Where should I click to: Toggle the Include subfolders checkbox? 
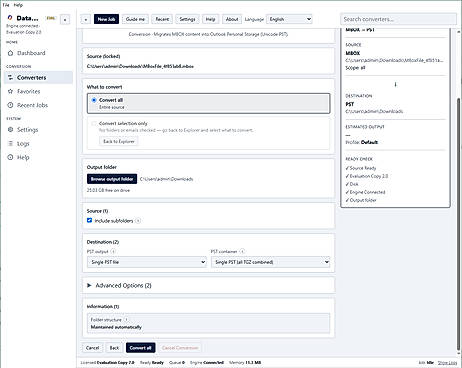pos(89,220)
